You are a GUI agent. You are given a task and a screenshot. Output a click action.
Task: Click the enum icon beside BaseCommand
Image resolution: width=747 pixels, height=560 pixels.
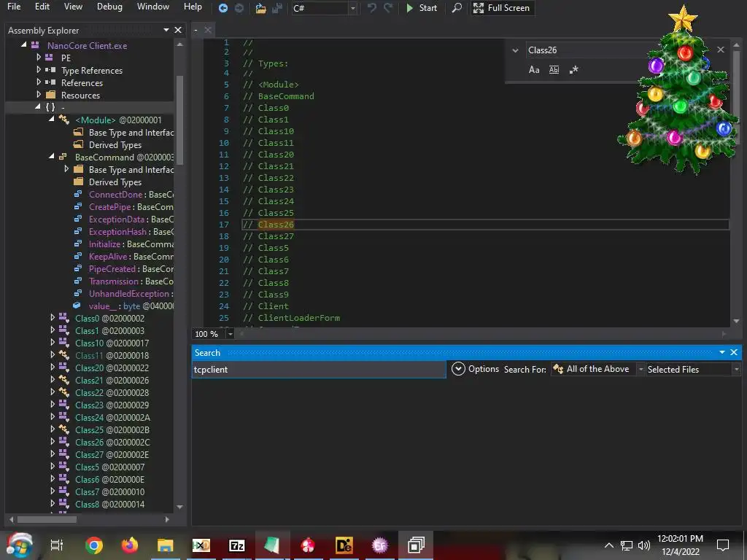(x=63, y=157)
